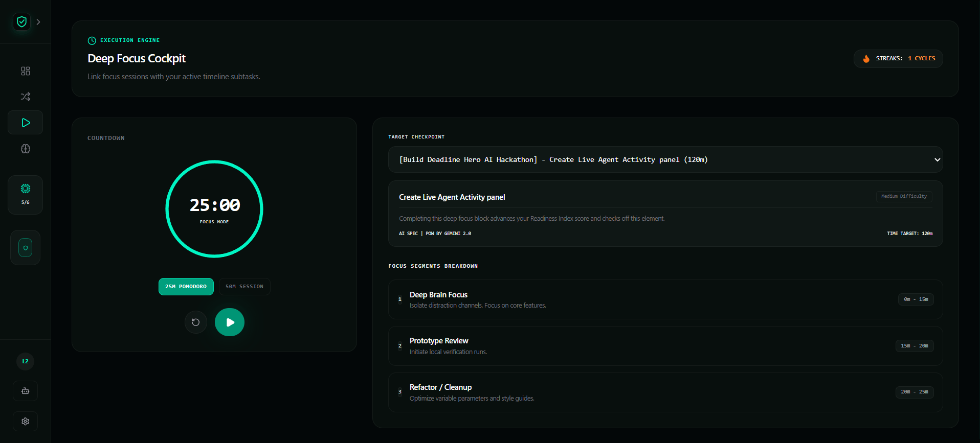Select the Deep Brain Focus segment

[665, 299]
